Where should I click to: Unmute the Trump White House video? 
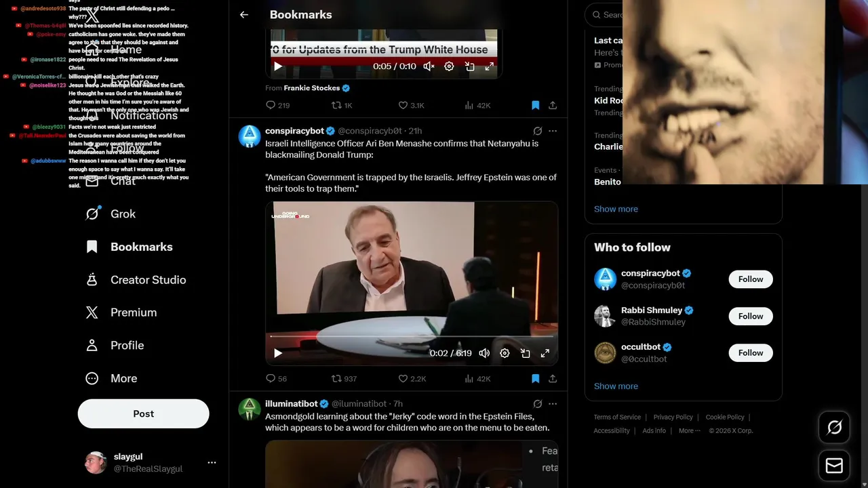[x=429, y=66]
